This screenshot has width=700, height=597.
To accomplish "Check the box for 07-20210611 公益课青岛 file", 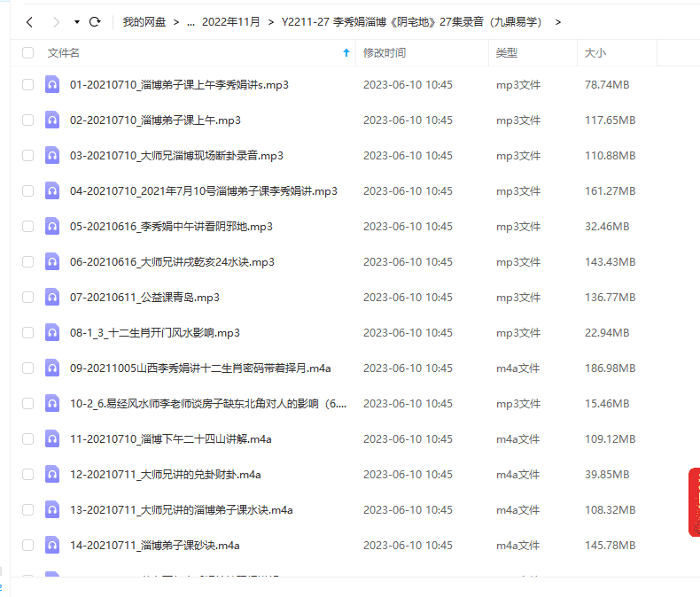I will click(28, 298).
